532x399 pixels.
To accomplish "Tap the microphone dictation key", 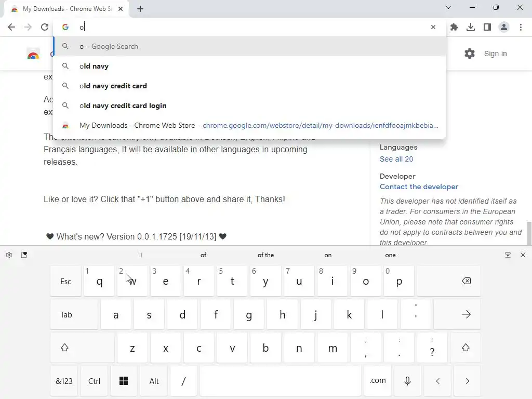I will coord(407,381).
